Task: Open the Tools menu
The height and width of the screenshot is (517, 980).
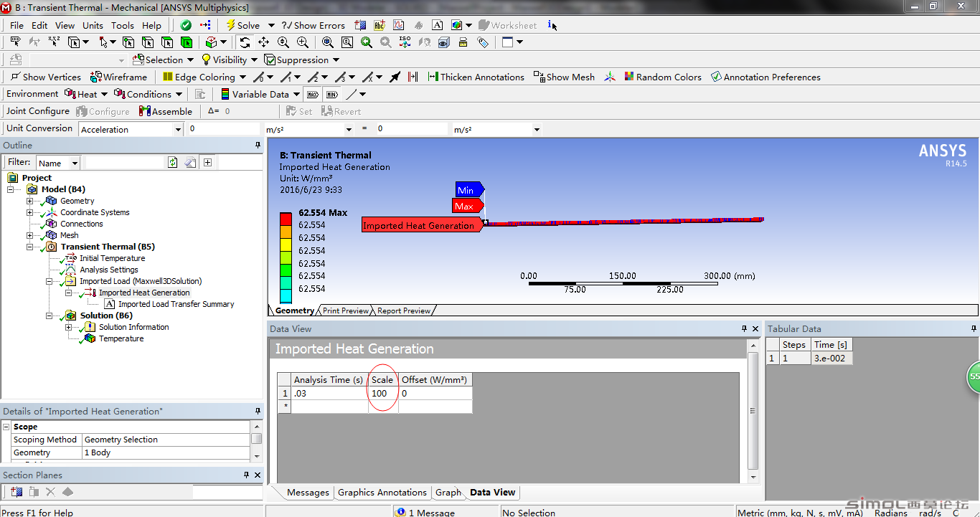Action: click(122, 25)
